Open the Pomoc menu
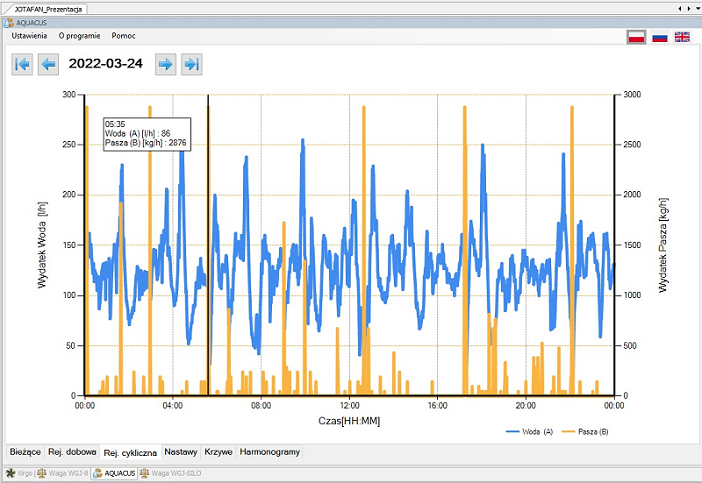Image resolution: width=702 pixels, height=483 pixels. (x=123, y=36)
